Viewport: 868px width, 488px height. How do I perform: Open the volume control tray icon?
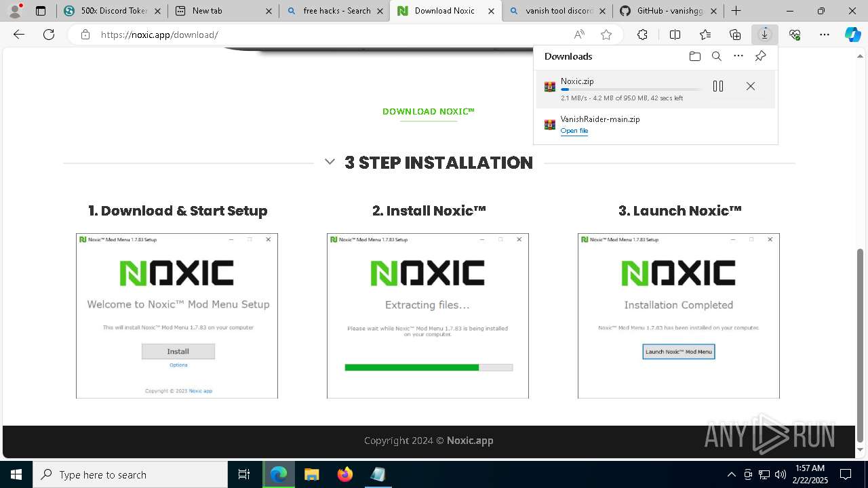point(781,474)
